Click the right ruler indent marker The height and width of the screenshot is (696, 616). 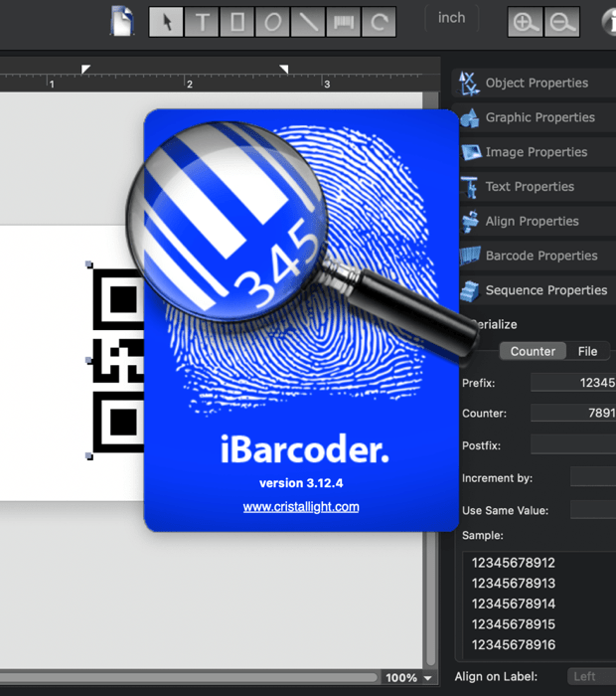point(284,69)
